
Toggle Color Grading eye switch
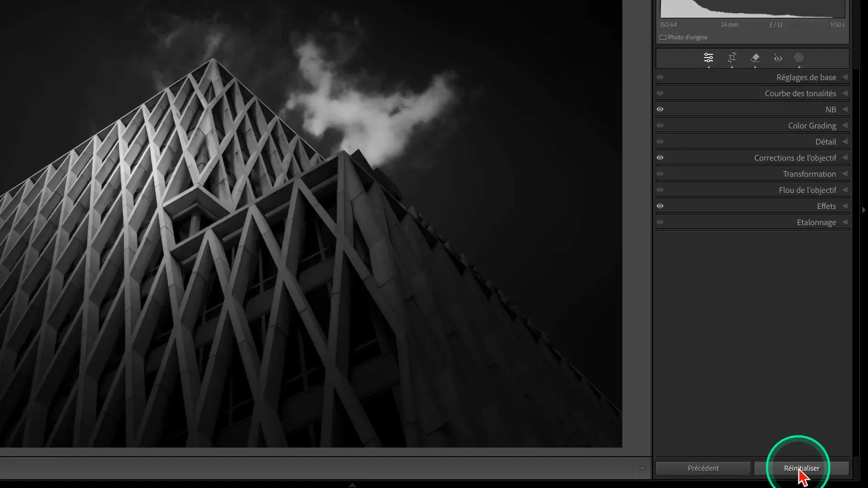point(660,126)
